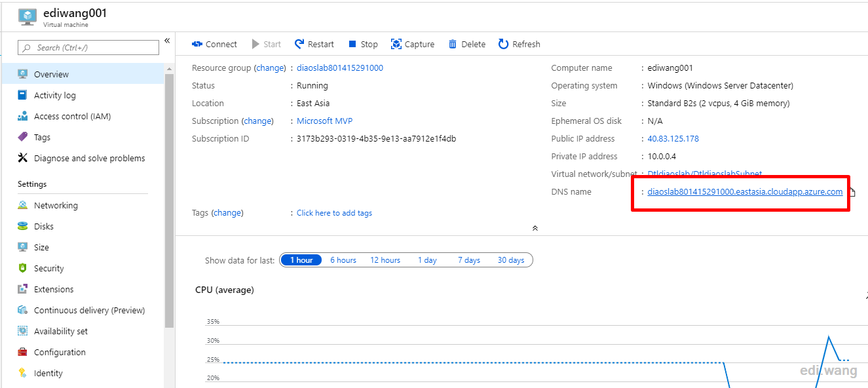Screen dimensions: 868x388
Task: Stop the virtual machine
Action: pos(363,45)
